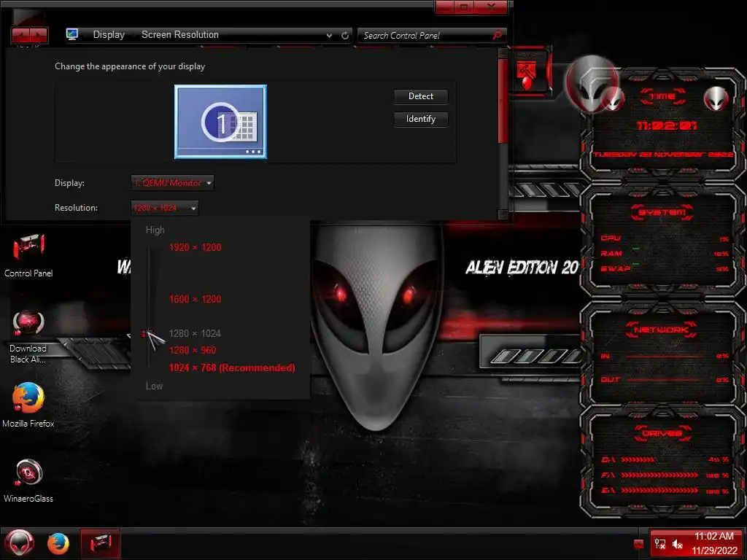Select the Control Panel taskbar button
The width and height of the screenshot is (747, 560).
click(x=100, y=543)
